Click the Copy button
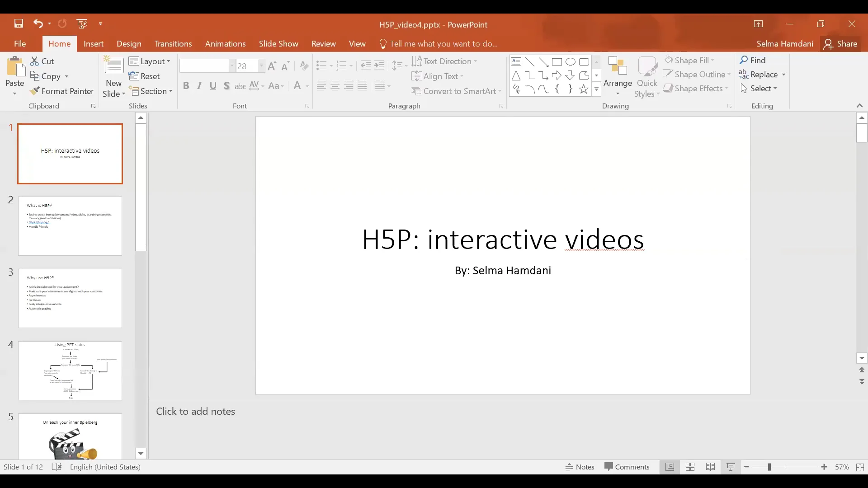Screen dimensions: 868x488 tap(46, 76)
